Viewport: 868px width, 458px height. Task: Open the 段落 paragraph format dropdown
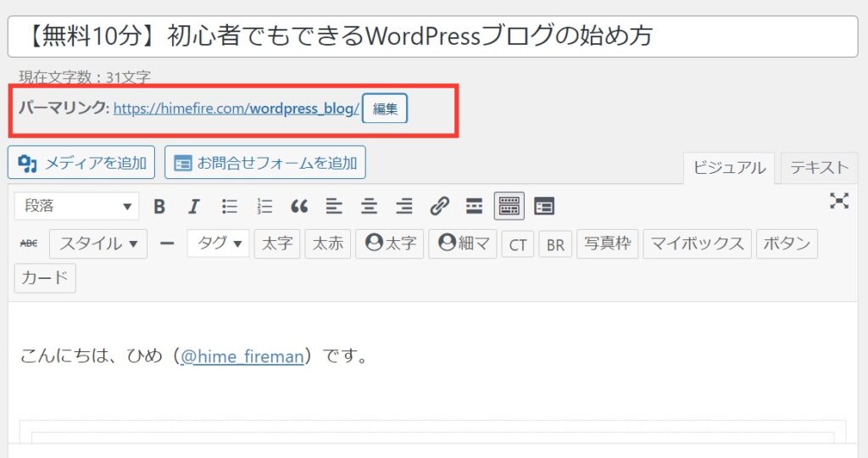tap(76, 206)
